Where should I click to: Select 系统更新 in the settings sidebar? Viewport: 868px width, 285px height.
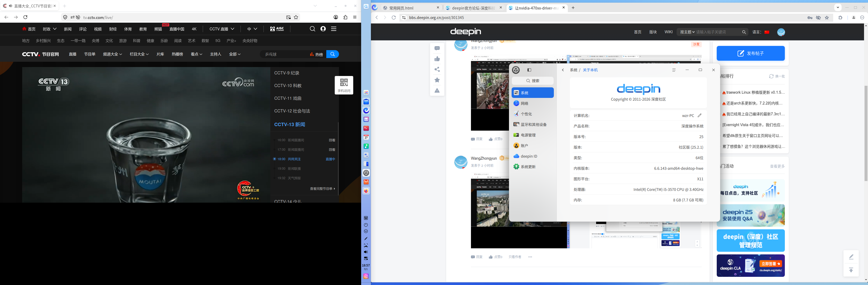coord(533,167)
